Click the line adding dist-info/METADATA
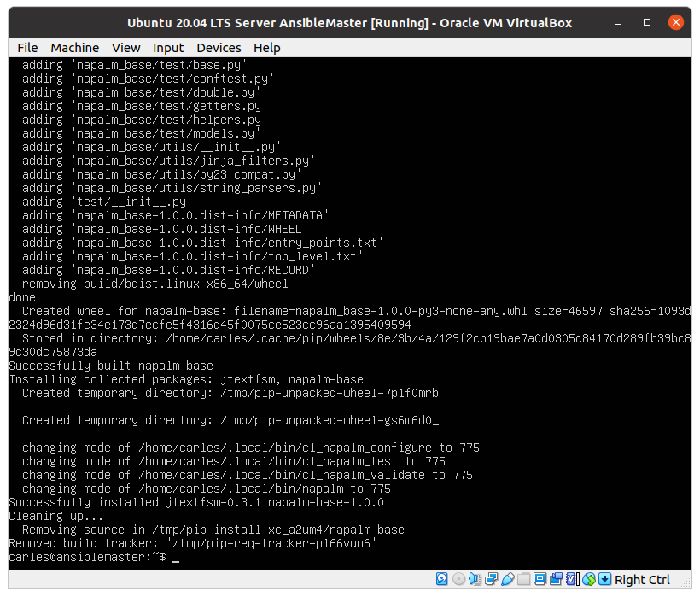The image size is (700, 597). point(176,216)
